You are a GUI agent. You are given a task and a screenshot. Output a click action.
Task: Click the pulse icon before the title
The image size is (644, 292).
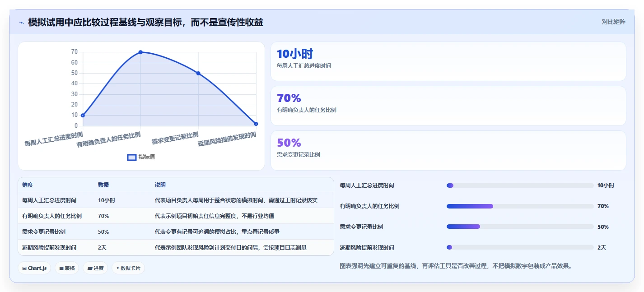click(21, 22)
